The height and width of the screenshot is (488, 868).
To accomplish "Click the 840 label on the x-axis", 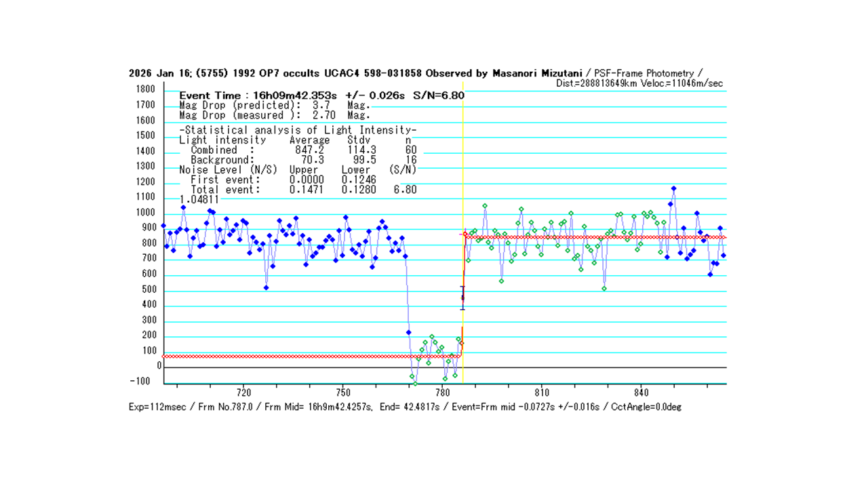I will (641, 392).
